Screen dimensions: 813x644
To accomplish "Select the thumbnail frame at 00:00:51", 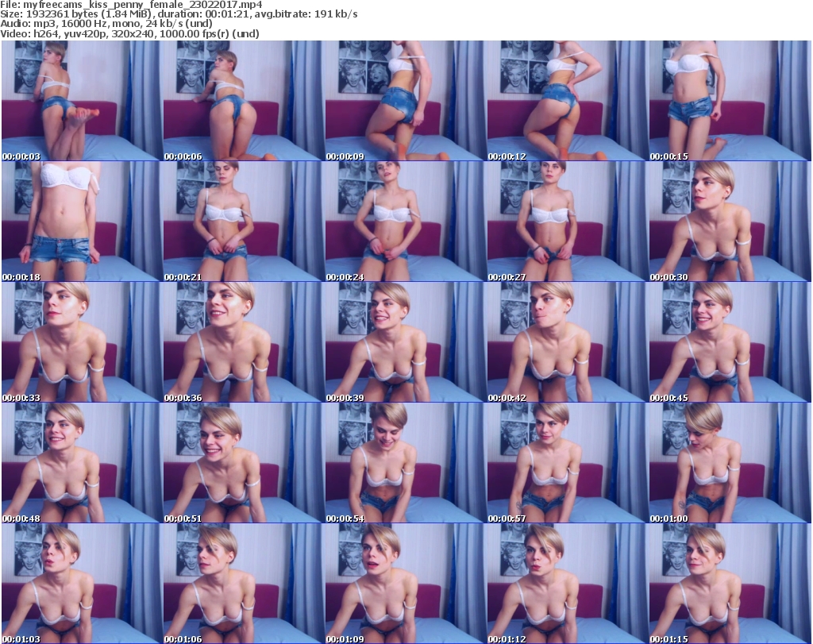I will [x=243, y=463].
